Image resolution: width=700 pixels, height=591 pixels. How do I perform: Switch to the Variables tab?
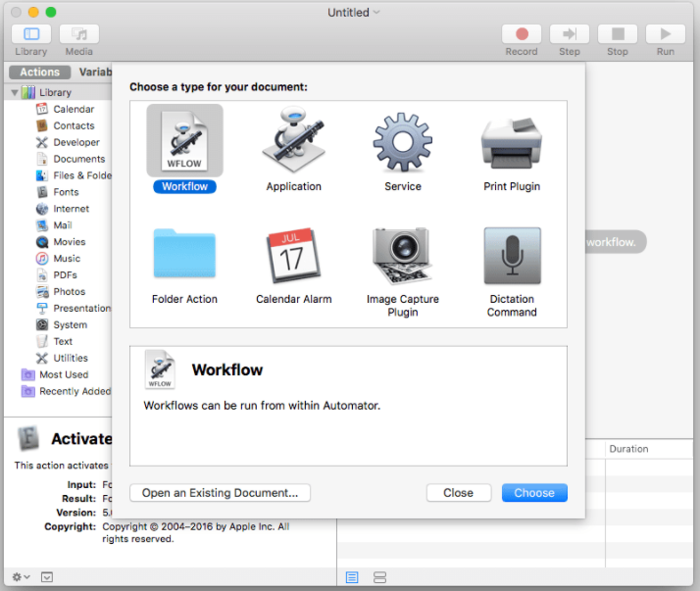click(x=95, y=72)
